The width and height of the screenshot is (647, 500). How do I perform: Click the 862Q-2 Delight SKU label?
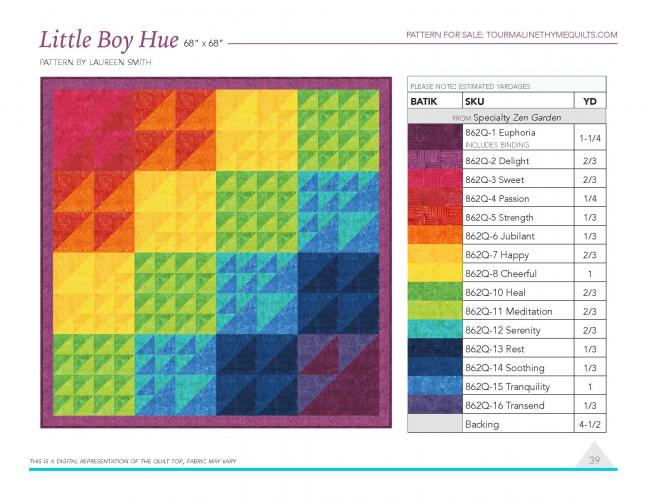497,161
